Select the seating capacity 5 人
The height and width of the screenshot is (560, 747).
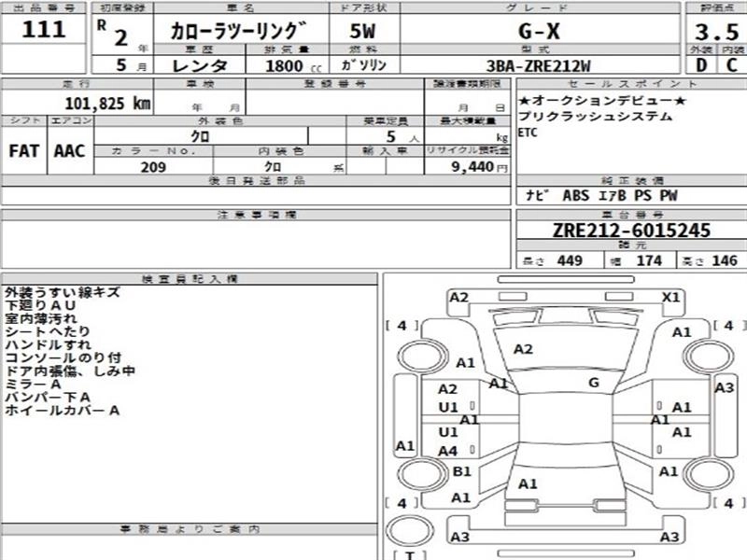(402, 137)
